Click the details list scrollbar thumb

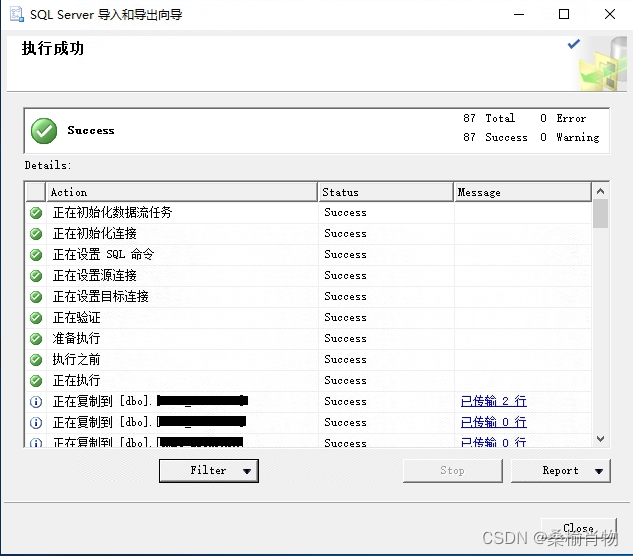coord(600,214)
